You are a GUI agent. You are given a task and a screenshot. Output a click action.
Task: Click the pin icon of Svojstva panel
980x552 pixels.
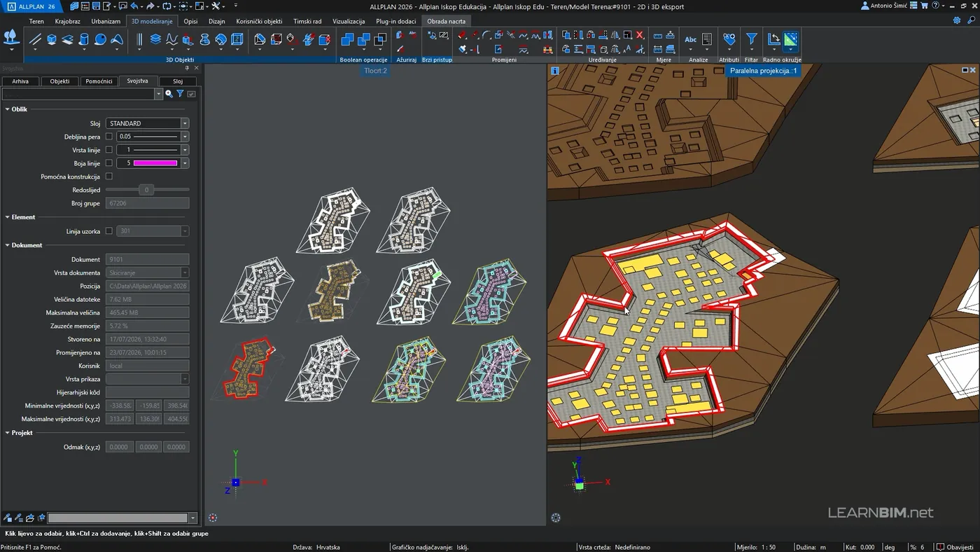tap(187, 69)
